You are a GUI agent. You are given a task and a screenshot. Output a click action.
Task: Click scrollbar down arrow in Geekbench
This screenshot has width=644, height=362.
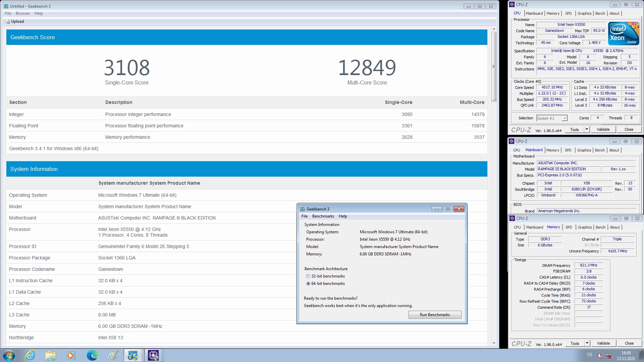(x=494, y=343)
